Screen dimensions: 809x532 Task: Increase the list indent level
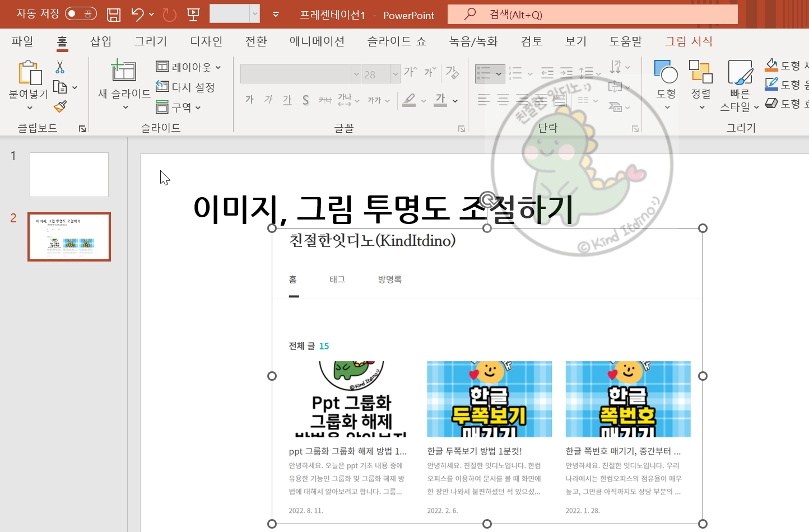(566, 73)
